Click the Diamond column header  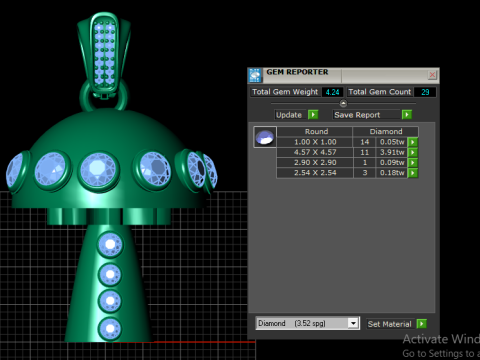(386, 131)
